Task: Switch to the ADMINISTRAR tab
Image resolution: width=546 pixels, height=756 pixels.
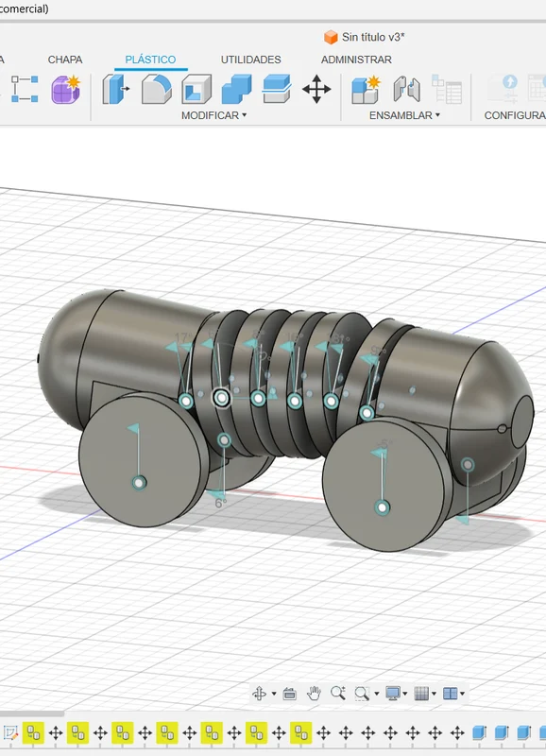Action: tap(356, 60)
